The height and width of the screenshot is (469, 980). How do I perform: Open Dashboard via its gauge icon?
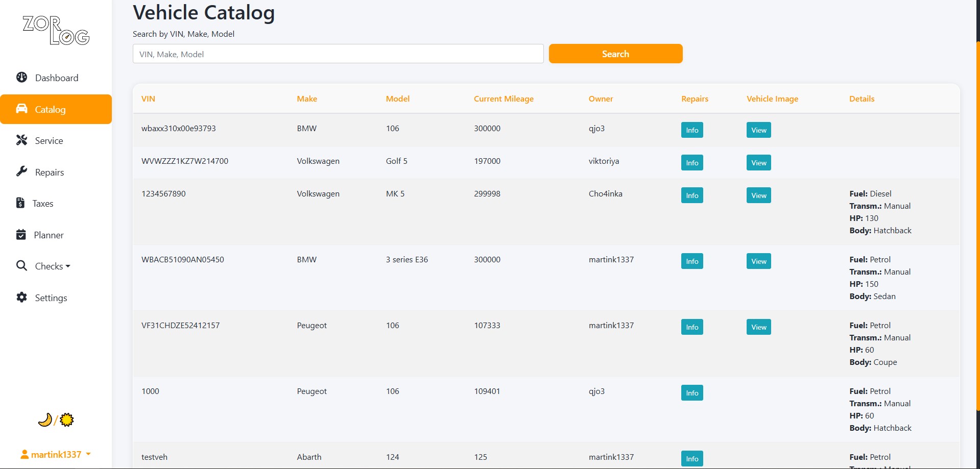pos(21,78)
